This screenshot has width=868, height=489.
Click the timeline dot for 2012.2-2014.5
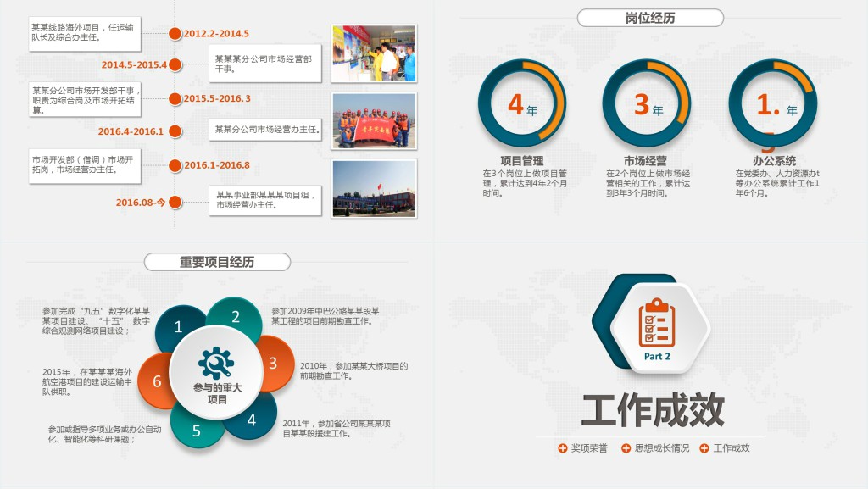(x=175, y=34)
